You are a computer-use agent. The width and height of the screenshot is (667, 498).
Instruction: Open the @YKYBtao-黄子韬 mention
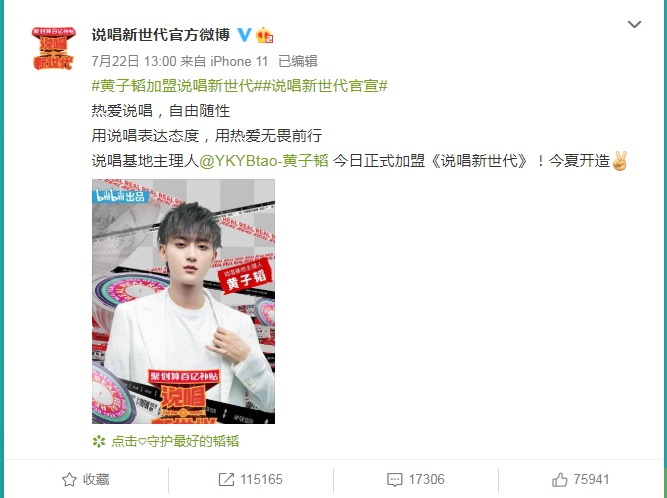coord(264,161)
